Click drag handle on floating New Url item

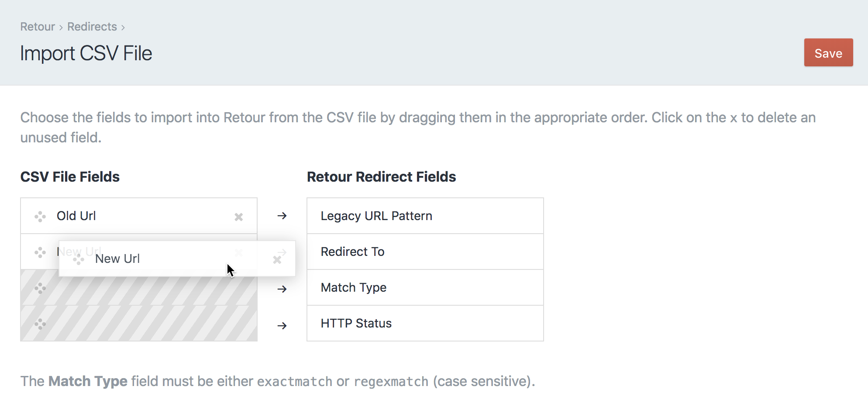click(79, 259)
